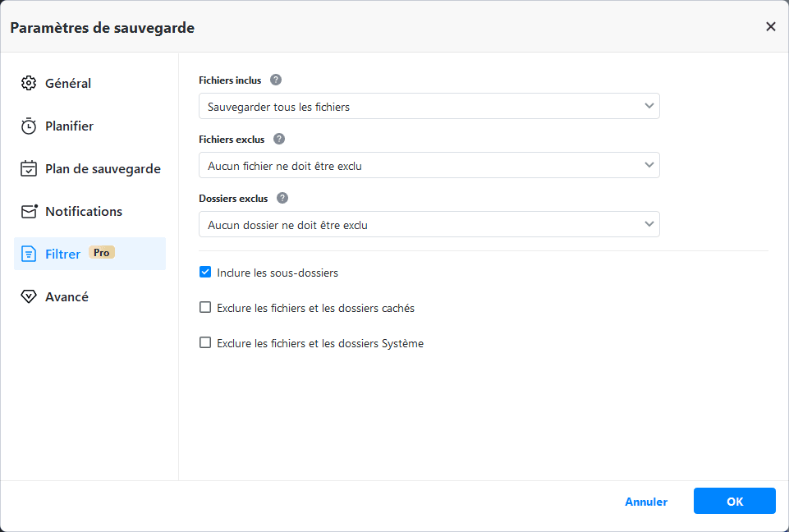Image resolution: width=789 pixels, height=532 pixels.
Task: Check Exclure les fichiers et dossiers Système
Action: pos(206,343)
